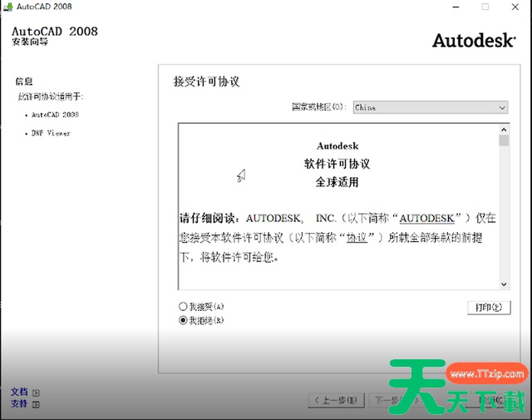Click the 全球适用 line in the license text
This screenshot has height=420, width=532.
(x=337, y=182)
